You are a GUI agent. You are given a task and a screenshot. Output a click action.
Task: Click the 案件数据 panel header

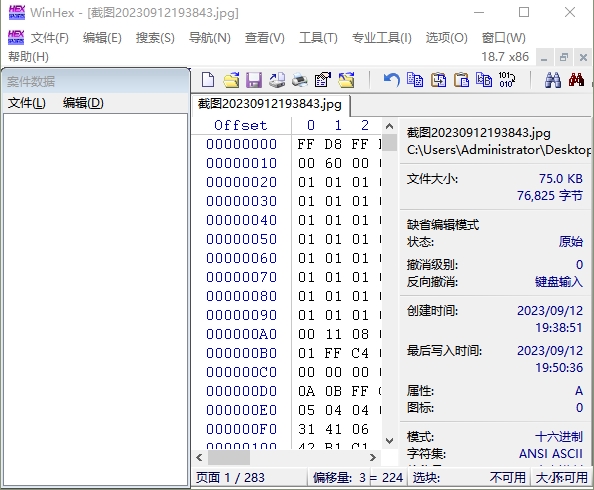pos(95,81)
